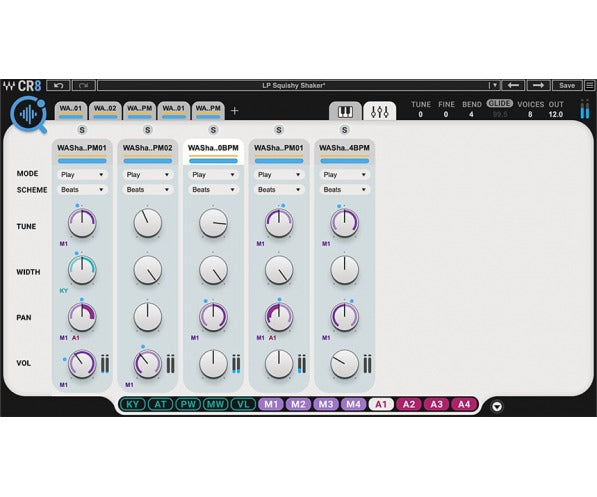Viewport: 597px width, 497px height.
Task: Click the global TUNE value 0
Action: tap(420, 114)
